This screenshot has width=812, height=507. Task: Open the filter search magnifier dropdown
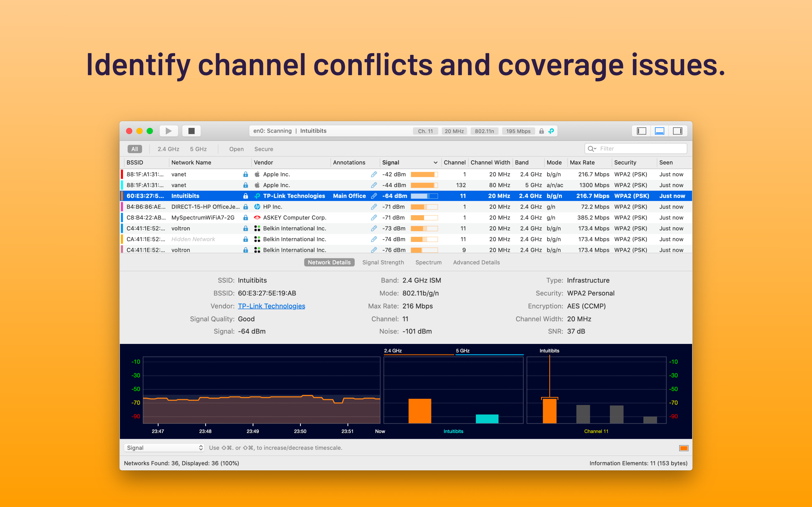coord(592,148)
